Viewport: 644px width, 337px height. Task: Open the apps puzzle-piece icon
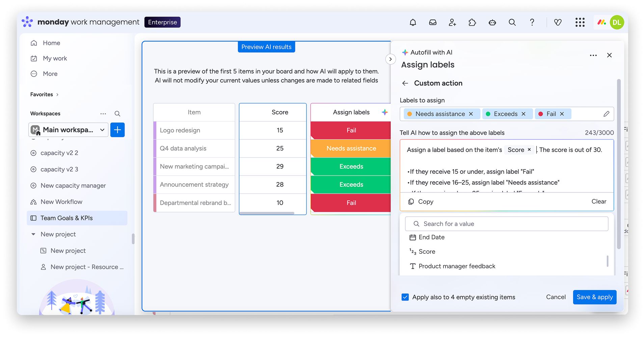[472, 22]
